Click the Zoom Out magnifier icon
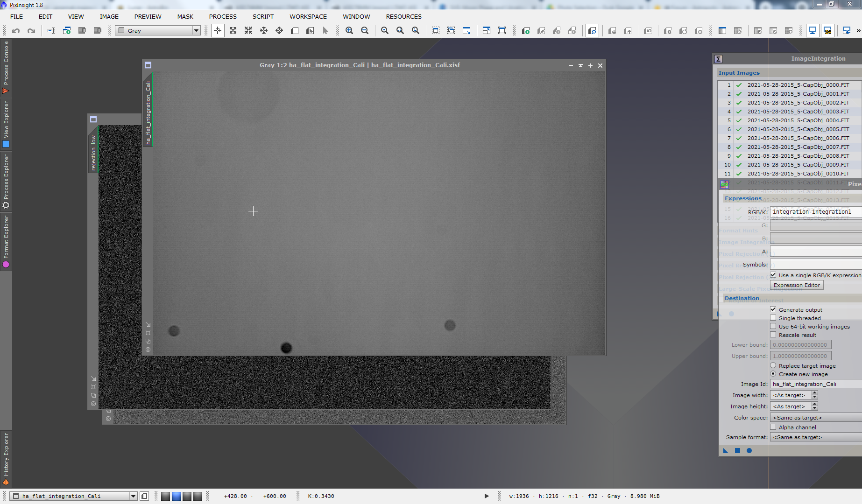The image size is (862, 504). coord(365,31)
